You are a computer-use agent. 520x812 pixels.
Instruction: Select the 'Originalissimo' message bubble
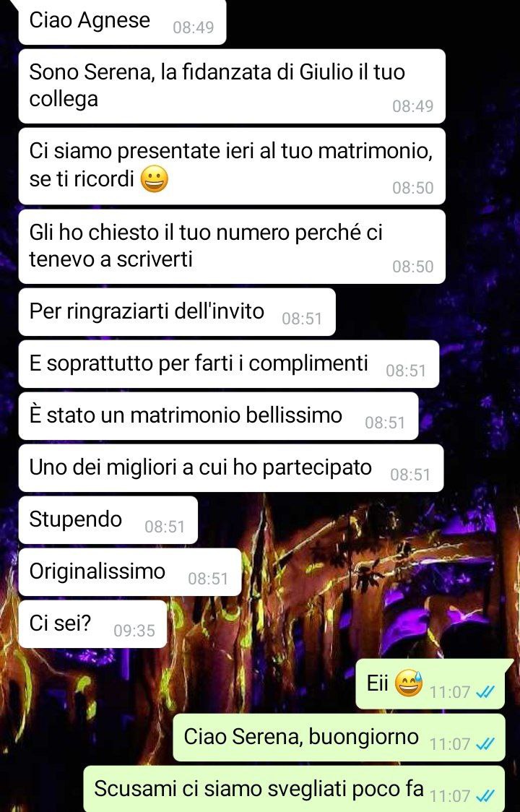click(x=130, y=572)
